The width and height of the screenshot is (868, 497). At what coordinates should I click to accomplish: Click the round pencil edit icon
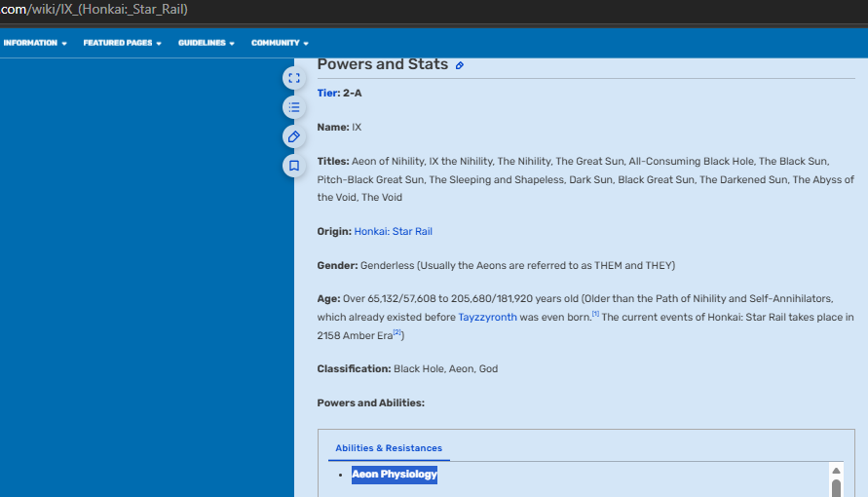click(x=294, y=136)
